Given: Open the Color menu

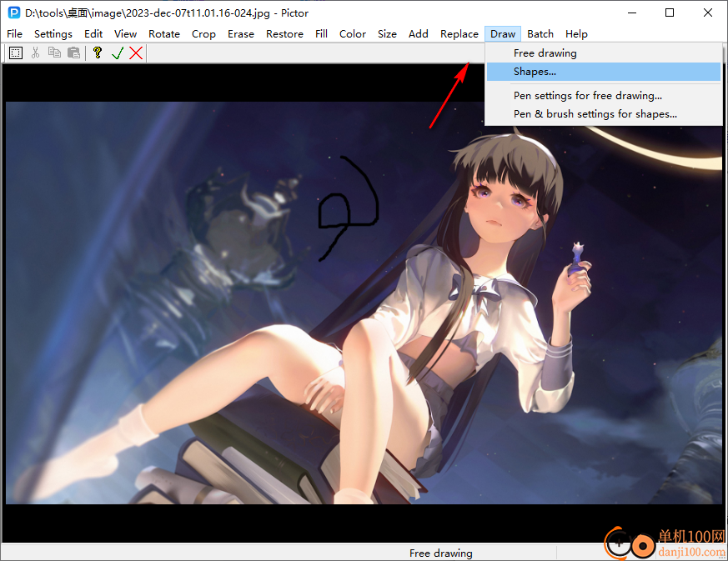Looking at the screenshot, I should click(x=353, y=34).
